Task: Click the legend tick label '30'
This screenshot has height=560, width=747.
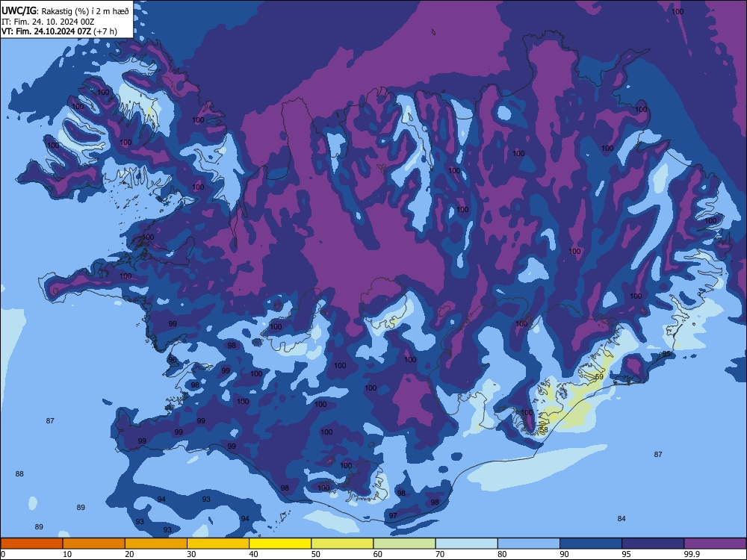Action: tap(191, 554)
